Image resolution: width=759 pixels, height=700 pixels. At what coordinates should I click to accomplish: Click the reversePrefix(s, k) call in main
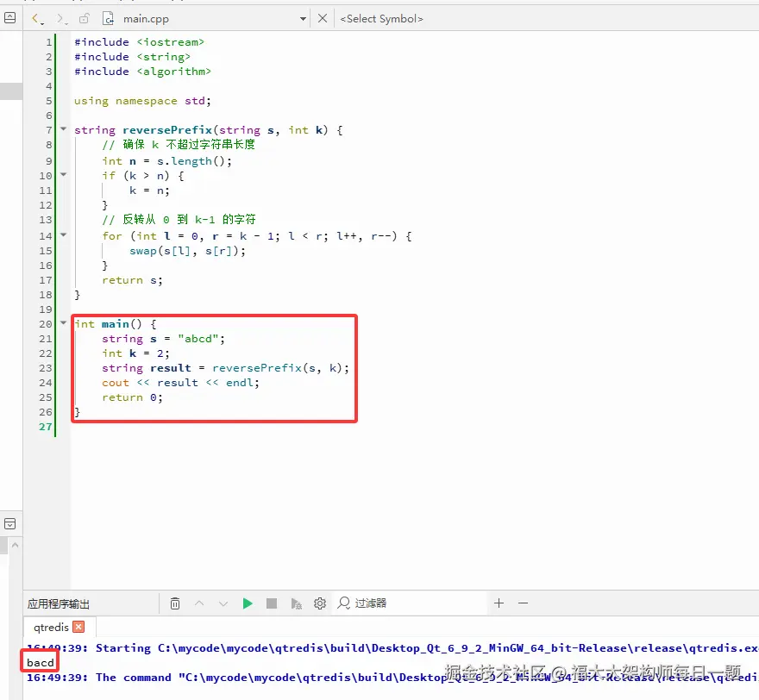point(277,368)
